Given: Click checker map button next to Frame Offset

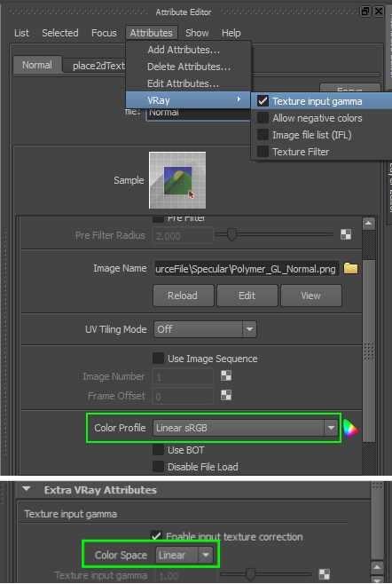Looking at the screenshot, I should click(226, 395).
